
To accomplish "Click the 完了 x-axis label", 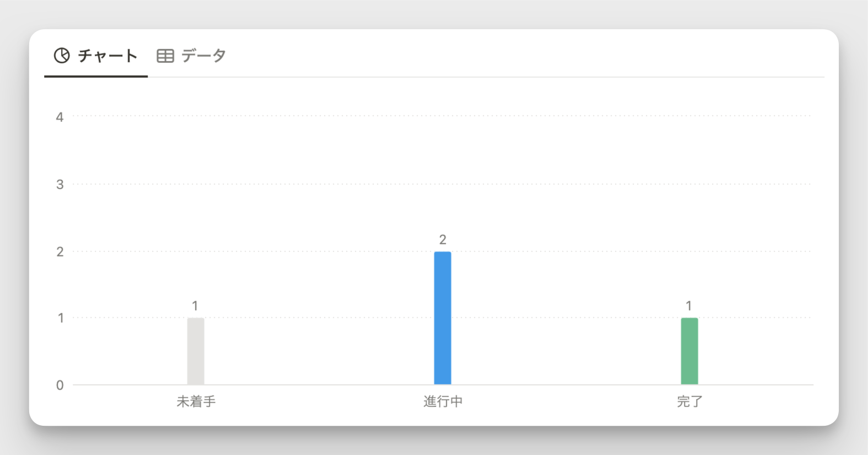I will (689, 402).
